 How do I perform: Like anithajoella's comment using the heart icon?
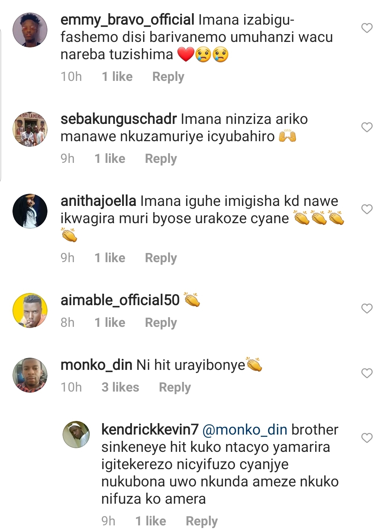click(x=367, y=209)
